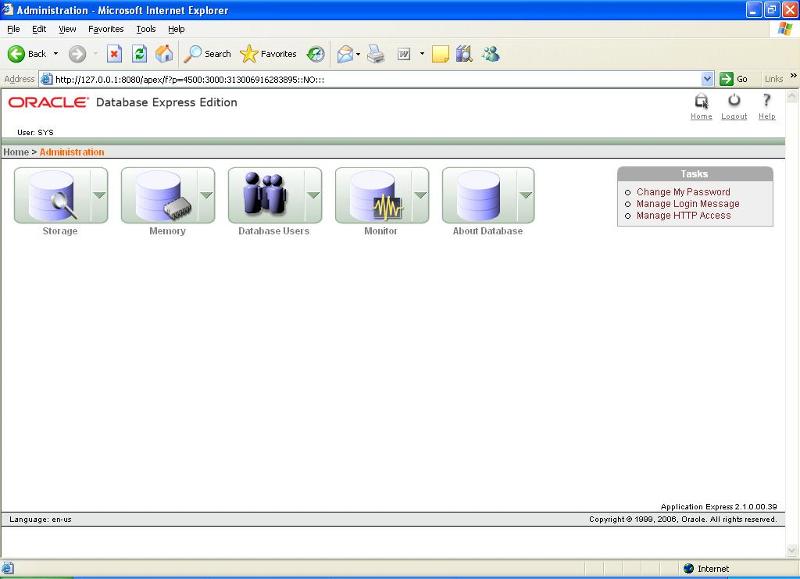Image resolution: width=800 pixels, height=579 pixels.
Task: Click the Database Users label text
Action: [274, 231]
